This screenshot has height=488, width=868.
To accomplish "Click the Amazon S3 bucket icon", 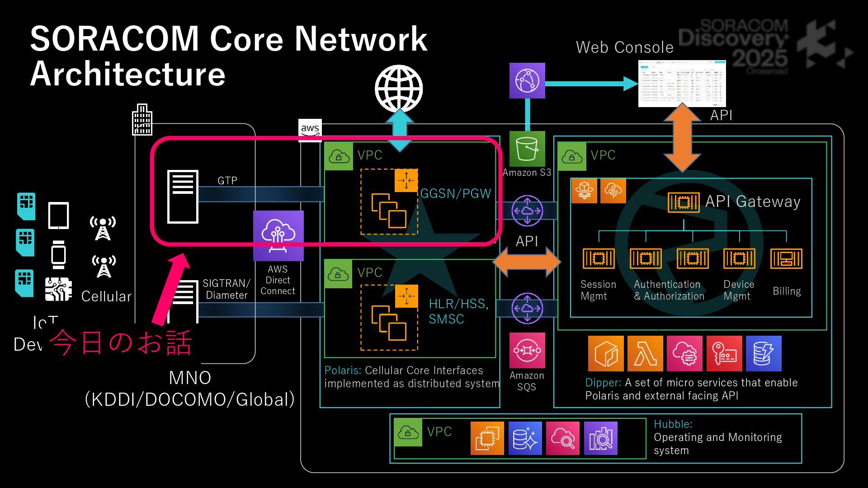I will click(x=527, y=149).
